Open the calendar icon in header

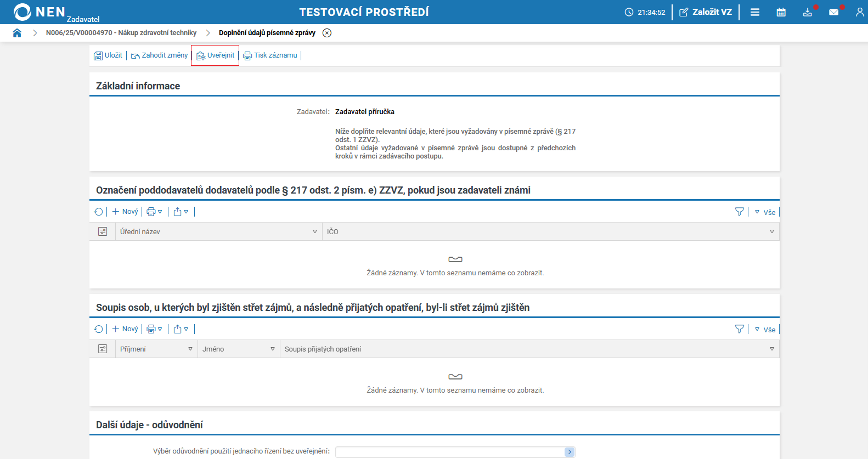tap(781, 12)
